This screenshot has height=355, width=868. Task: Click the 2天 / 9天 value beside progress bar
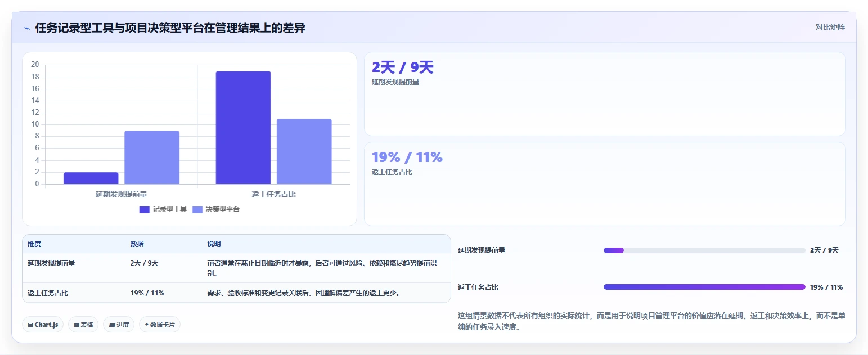pos(824,250)
